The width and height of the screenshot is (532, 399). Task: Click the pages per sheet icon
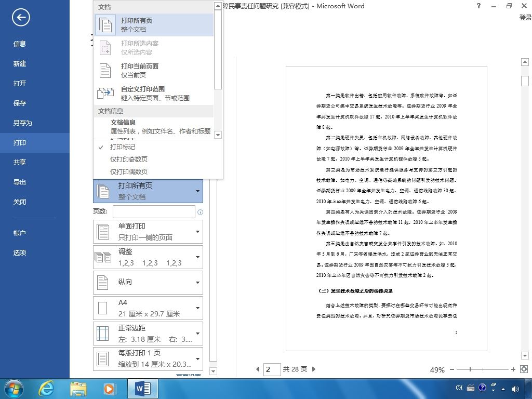[102, 359]
